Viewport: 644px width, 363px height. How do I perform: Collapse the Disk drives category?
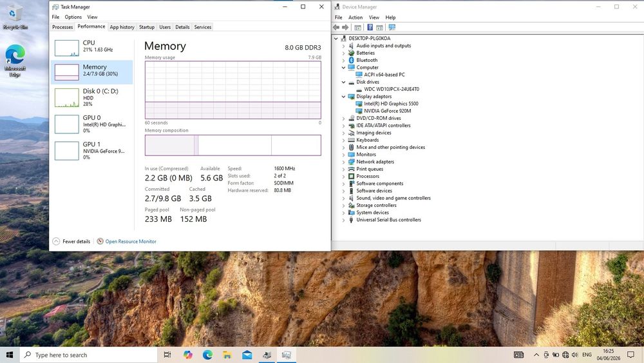click(344, 82)
